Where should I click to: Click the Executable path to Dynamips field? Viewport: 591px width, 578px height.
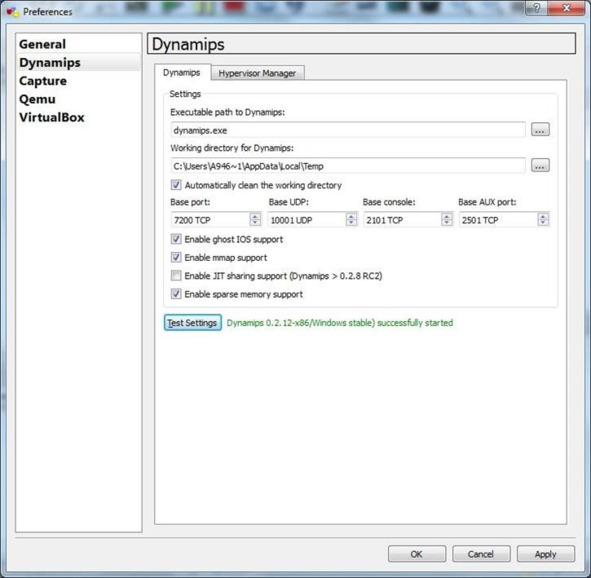(x=348, y=130)
